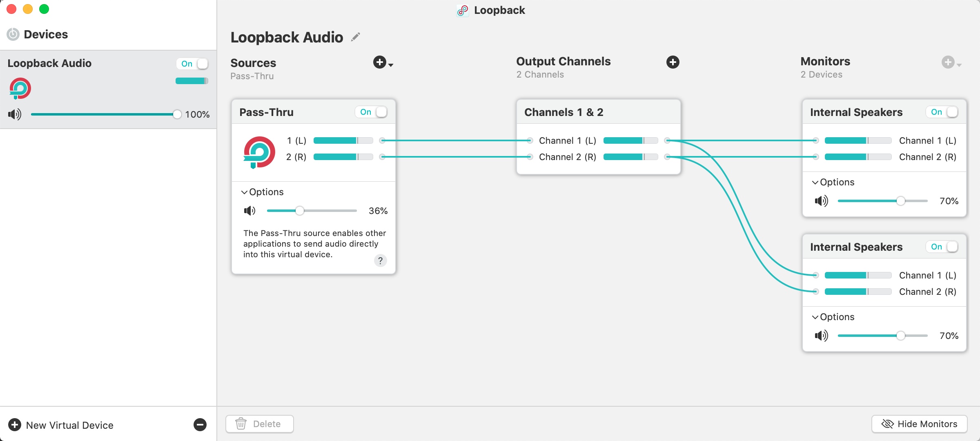The height and width of the screenshot is (441, 980).
Task: Mute Loopback Audio device with its speaker icon
Action: [15, 114]
